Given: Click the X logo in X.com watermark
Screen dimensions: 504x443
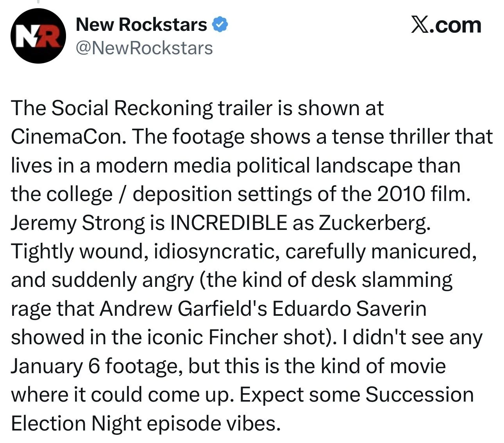Looking at the screenshot, I should pyautogui.click(x=420, y=25).
